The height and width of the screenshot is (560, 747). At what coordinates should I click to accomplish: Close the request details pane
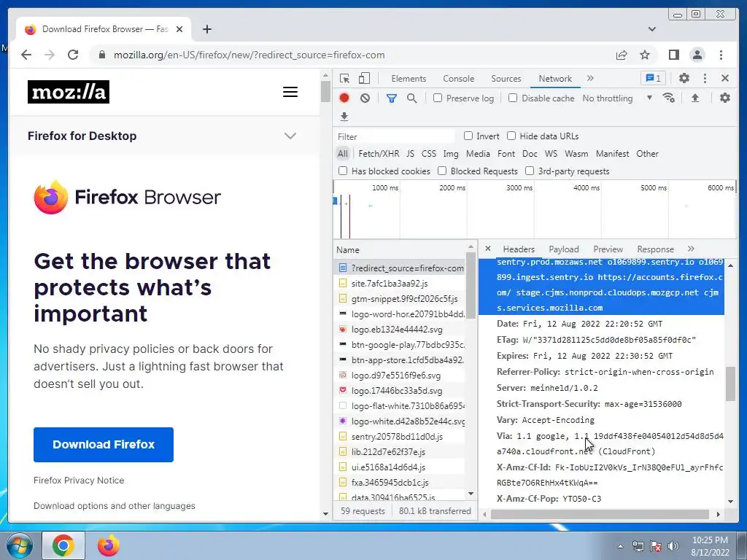tap(487, 249)
